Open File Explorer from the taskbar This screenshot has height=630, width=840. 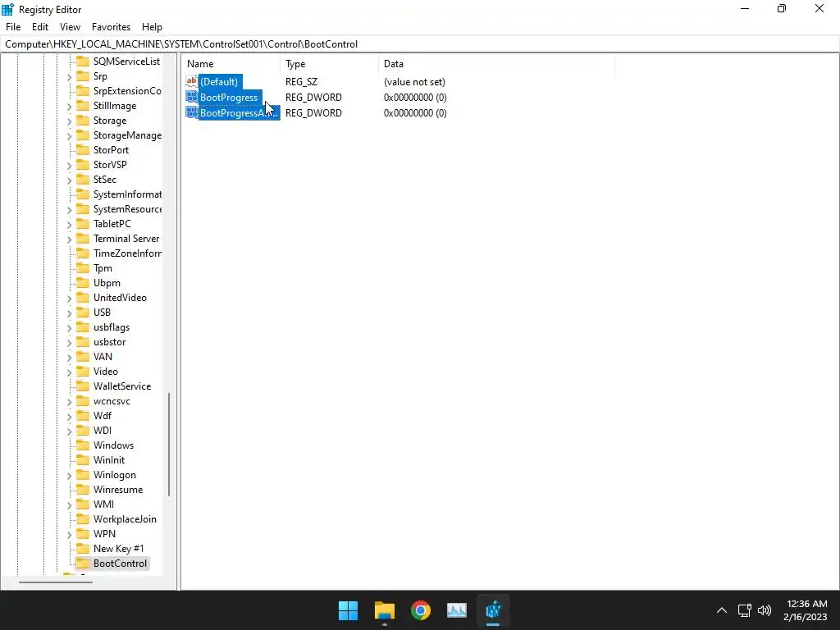tap(385, 610)
